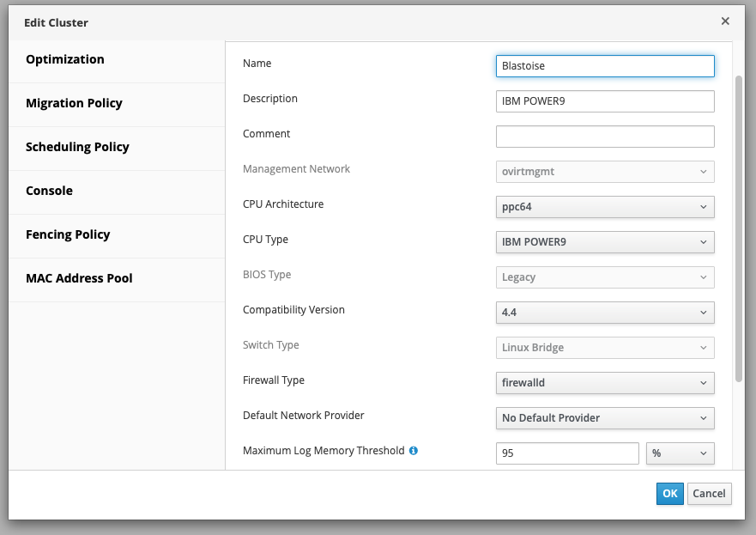Select the Console tab

(x=49, y=191)
